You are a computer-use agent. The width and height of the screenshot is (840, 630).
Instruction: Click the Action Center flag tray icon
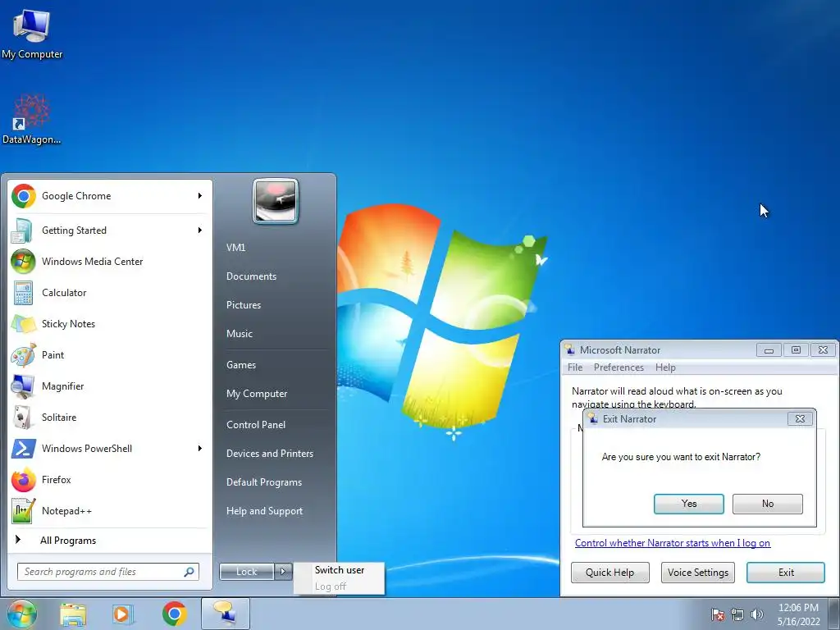pos(717,614)
